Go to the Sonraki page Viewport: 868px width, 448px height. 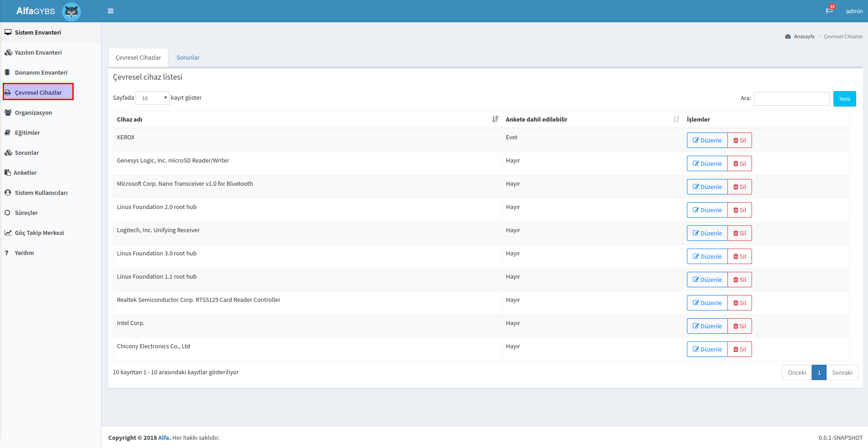pyautogui.click(x=842, y=372)
